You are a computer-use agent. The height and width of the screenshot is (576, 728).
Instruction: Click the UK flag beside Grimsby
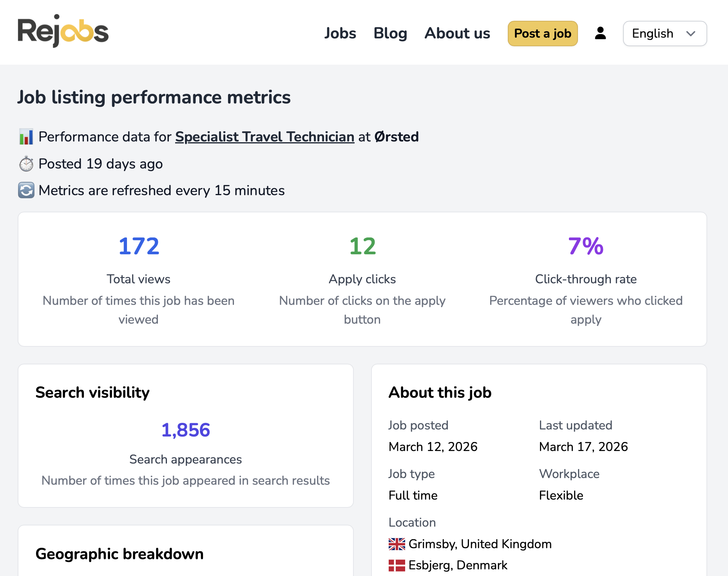pos(396,544)
